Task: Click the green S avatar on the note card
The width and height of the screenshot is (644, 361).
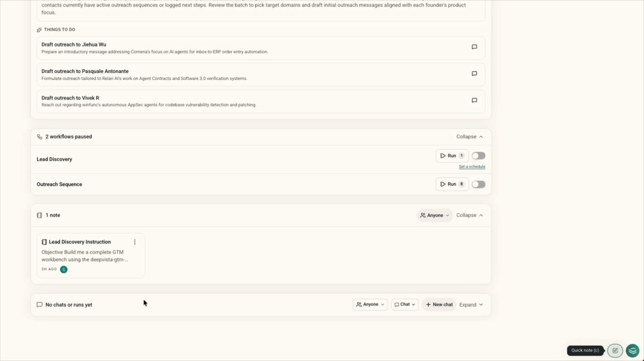Action: coord(63,269)
